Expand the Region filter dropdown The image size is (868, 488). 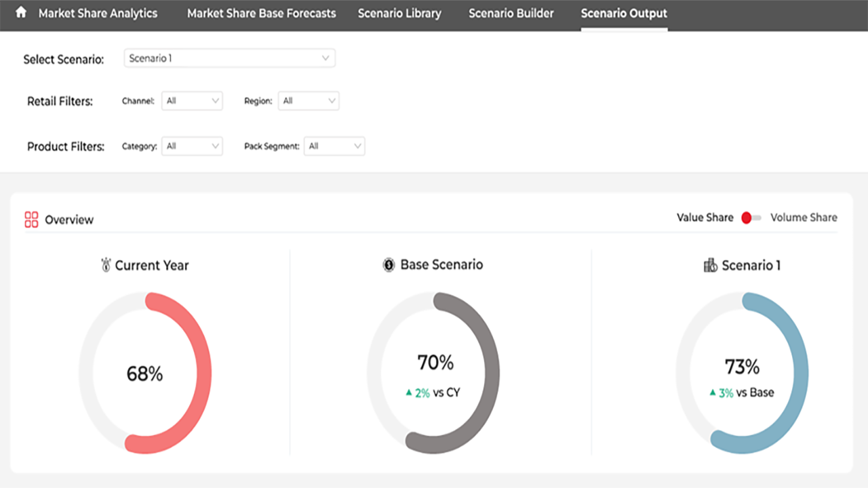coord(309,101)
